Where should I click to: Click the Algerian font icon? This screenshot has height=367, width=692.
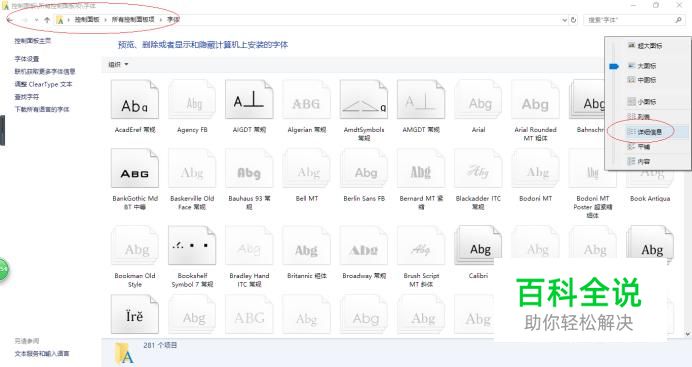[x=307, y=100]
